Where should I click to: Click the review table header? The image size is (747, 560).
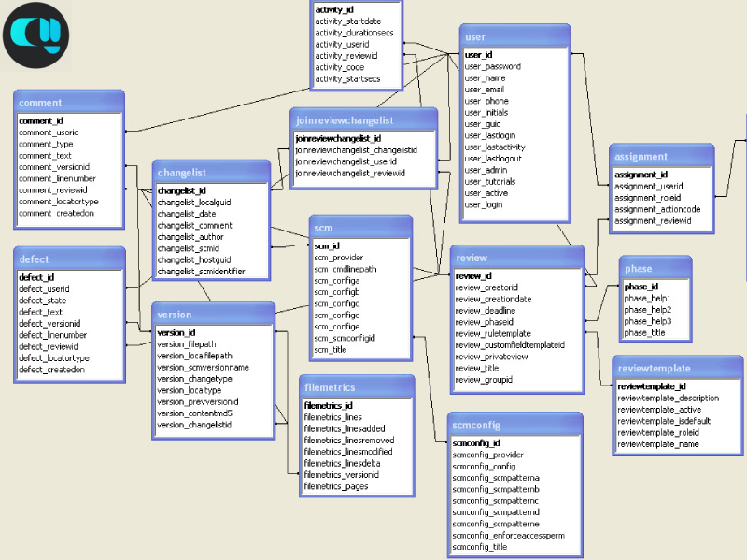[x=517, y=258]
